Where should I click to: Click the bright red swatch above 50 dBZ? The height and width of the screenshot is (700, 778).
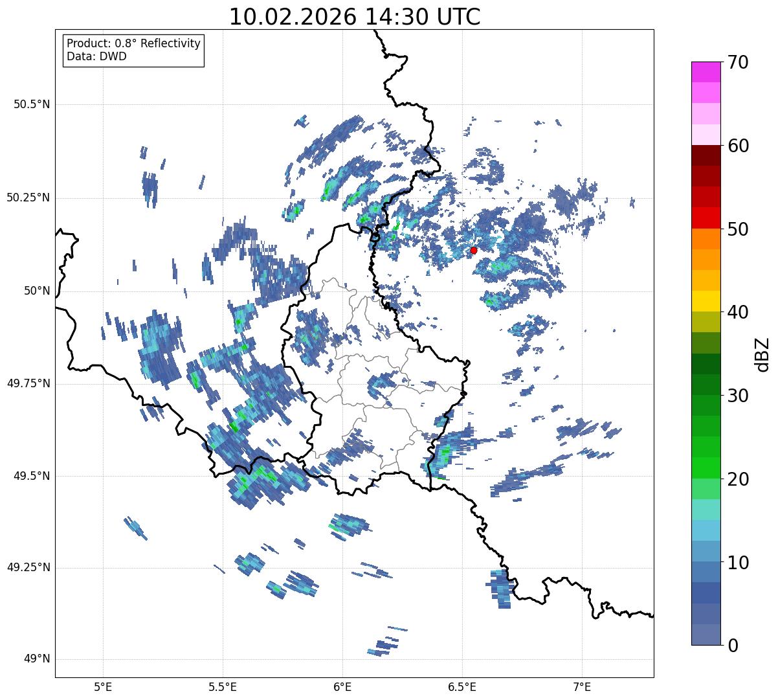(706, 218)
